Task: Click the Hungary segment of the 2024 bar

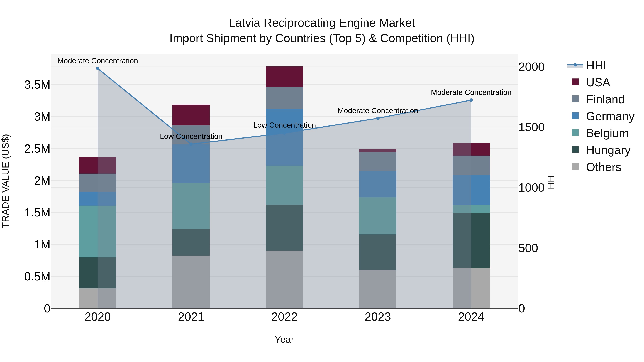Action: click(x=471, y=240)
